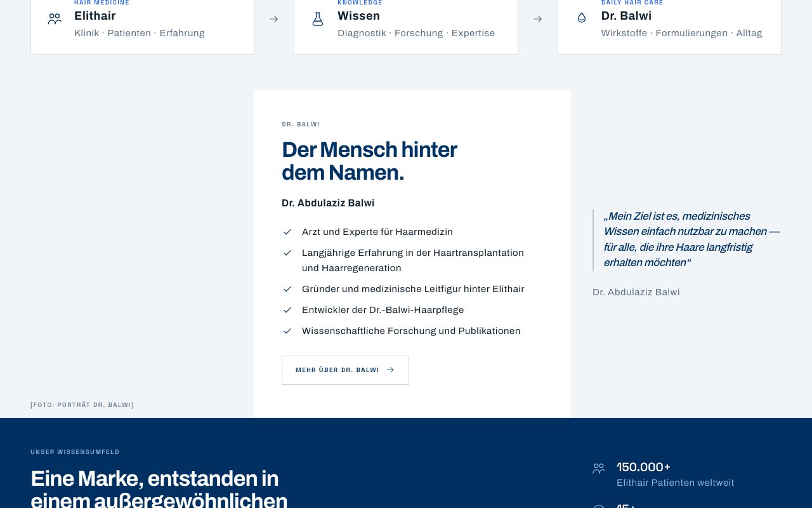Viewport: 812px width, 508px height.
Task: Click the name Dr. Abdulaziz Balwi in bold
Action: 328,203
